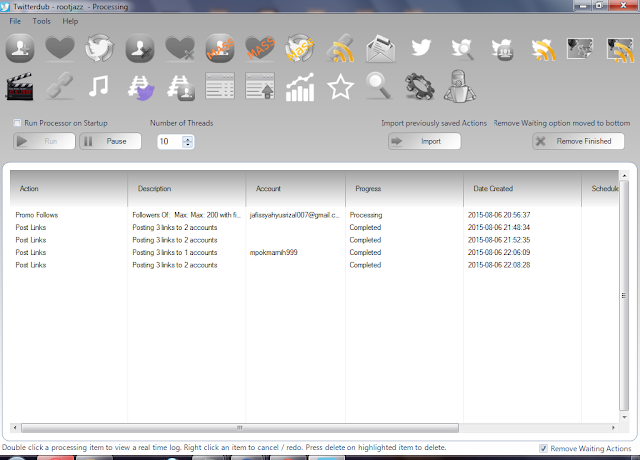Open the hashtag with purple bird icon

pyautogui.click(x=141, y=87)
